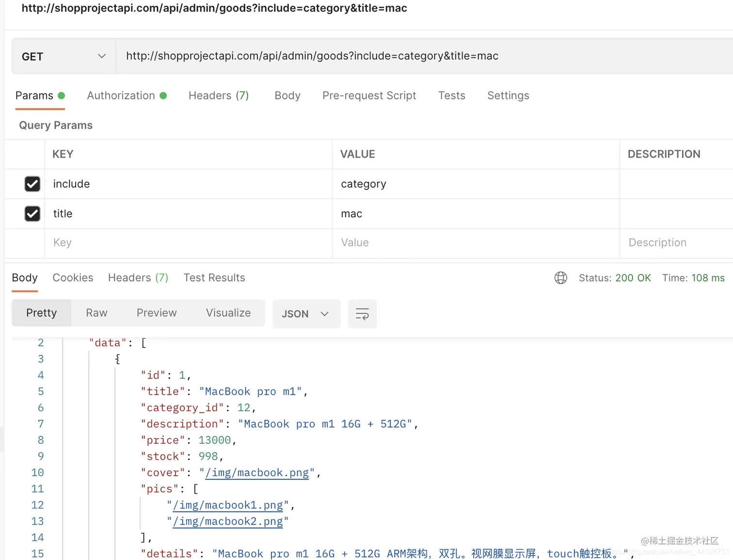
Task: Click the "stock": 998 line
Action: 182,456
